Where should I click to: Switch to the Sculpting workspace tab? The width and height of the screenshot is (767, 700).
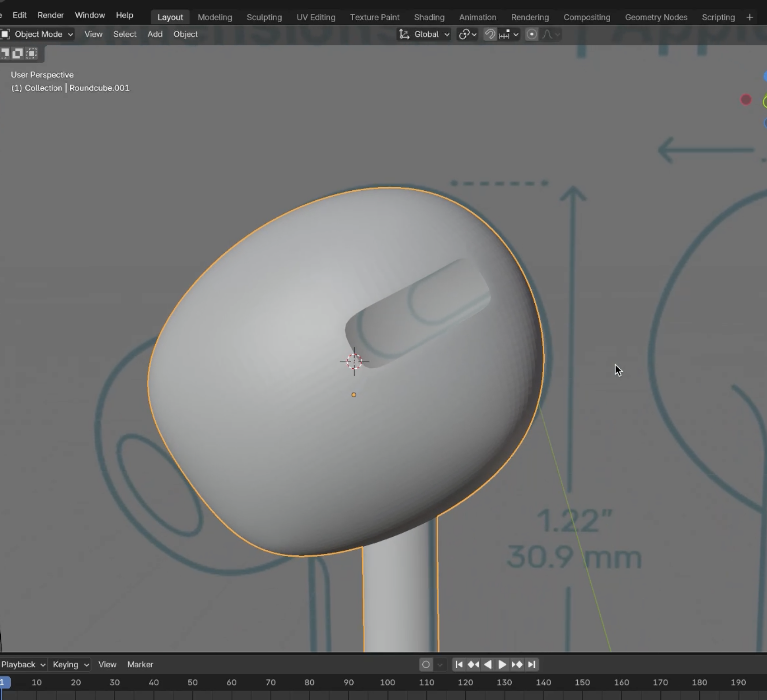(264, 18)
